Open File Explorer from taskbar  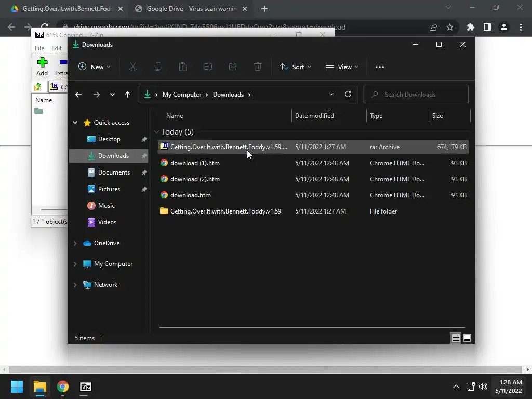(39, 387)
